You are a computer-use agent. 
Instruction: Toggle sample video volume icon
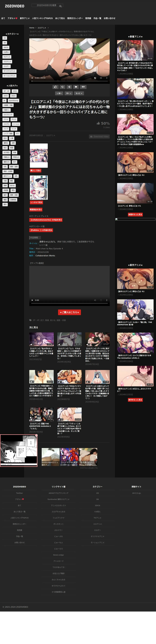click(95, 300)
